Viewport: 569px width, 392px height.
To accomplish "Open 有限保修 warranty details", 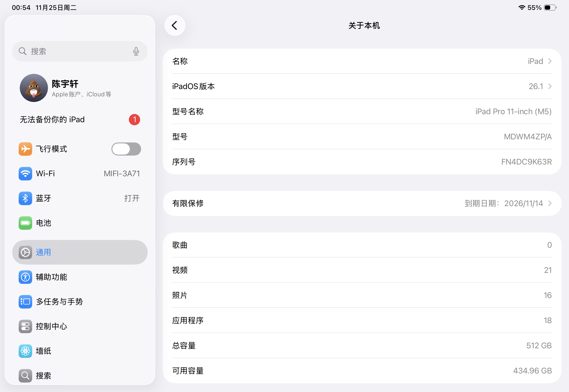I will [x=362, y=203].
